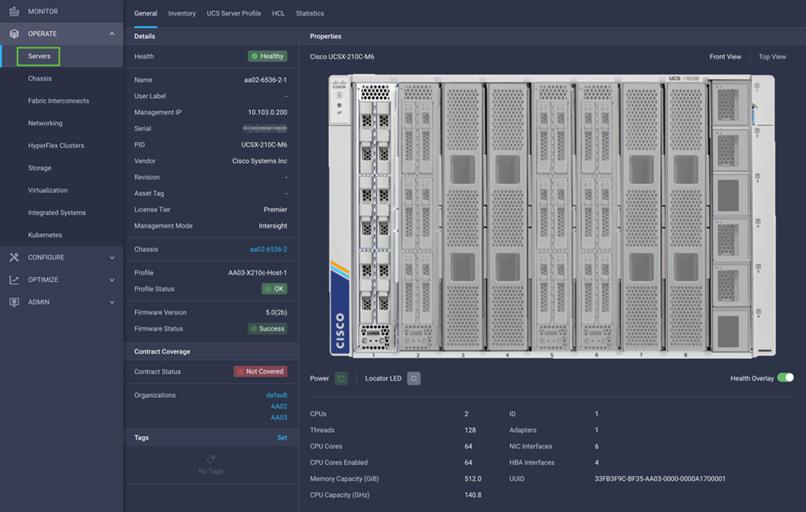Switch to chassis Top View
This screenshot has height=512, width=806.
coord(772,57)
